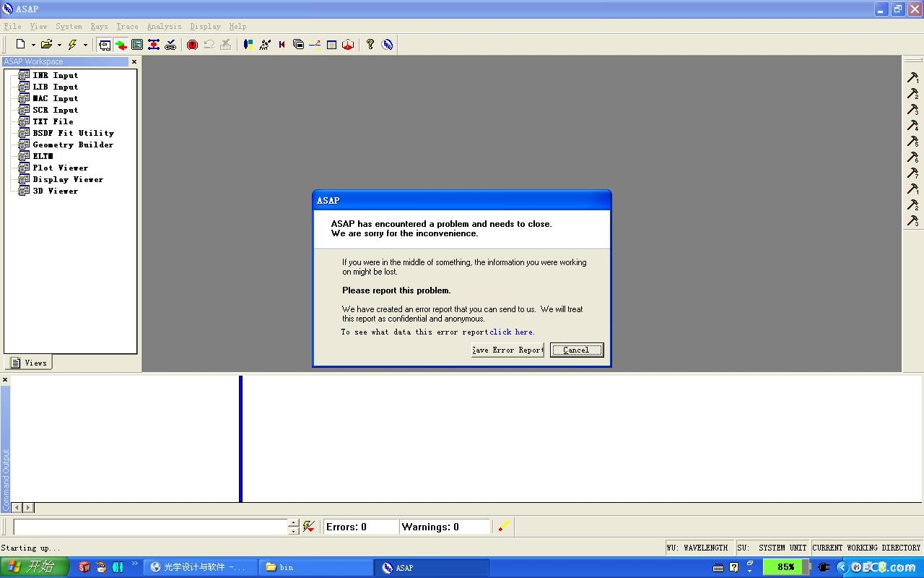Click the hammer icon numbered 6
The width and height of the screenshot is (924, 578).
pos(913,158)
